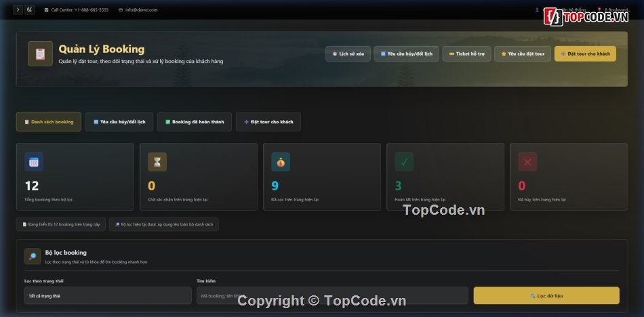Click Đã hủy trên trang hiện tại label

[542, 200]
